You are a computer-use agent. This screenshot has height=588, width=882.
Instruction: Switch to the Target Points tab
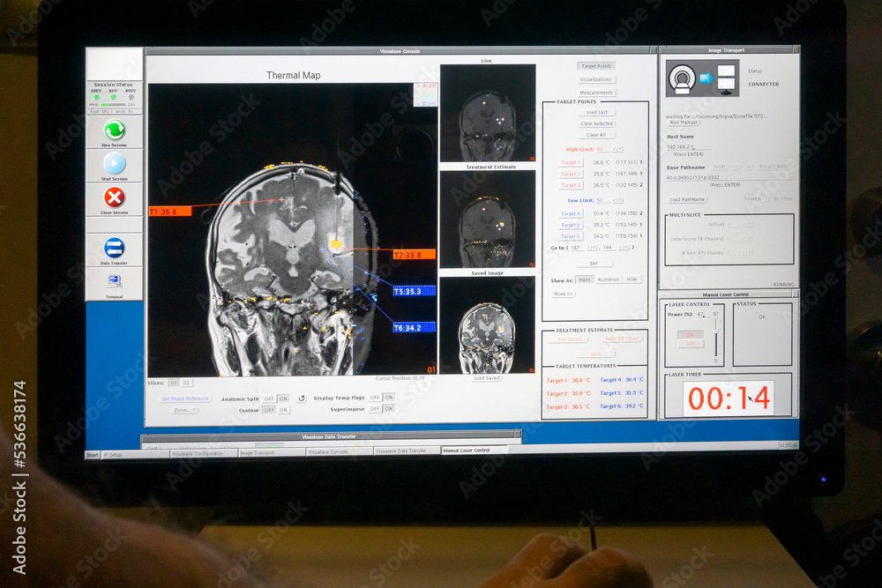(596, 66)
